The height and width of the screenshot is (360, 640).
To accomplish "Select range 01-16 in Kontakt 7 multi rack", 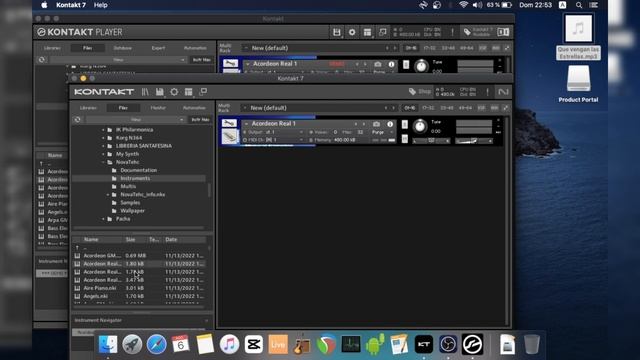I will click(x=409, y=108).
